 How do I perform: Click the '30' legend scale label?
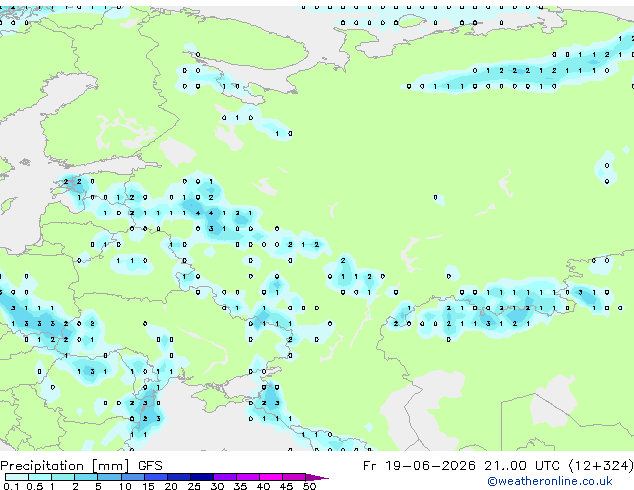[217, 486]
